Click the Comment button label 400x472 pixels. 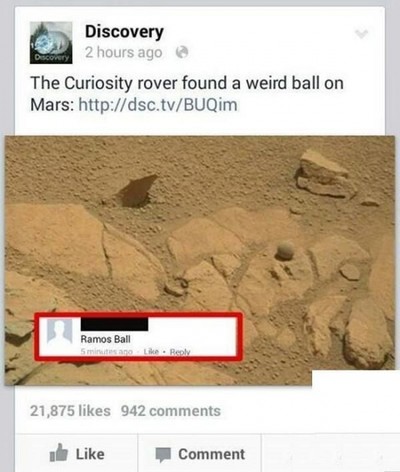point(212,454)
